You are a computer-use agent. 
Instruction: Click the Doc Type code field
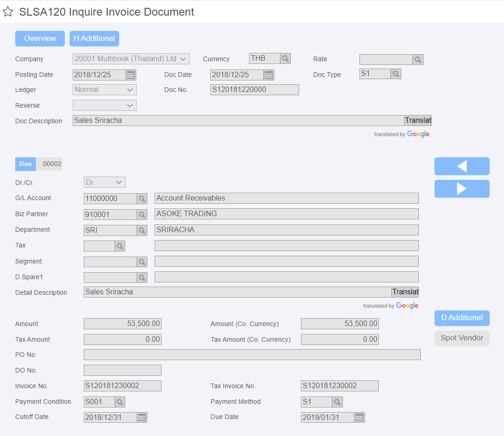coord(375,74)
